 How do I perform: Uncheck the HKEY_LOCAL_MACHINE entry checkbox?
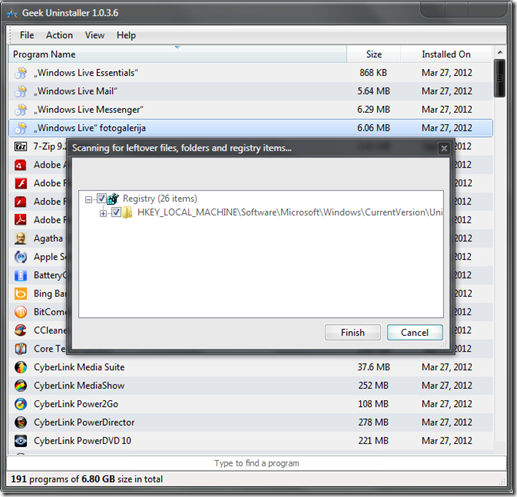(x=116, y=212)
